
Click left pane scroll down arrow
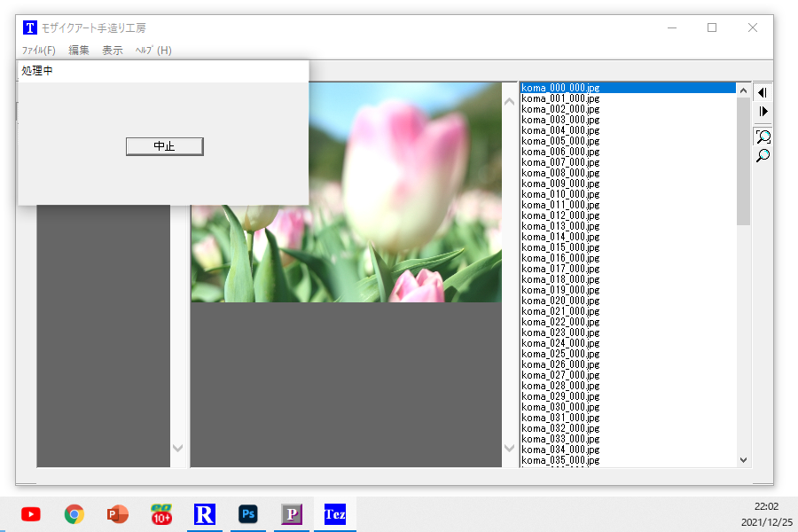click(x=177, y=448)
